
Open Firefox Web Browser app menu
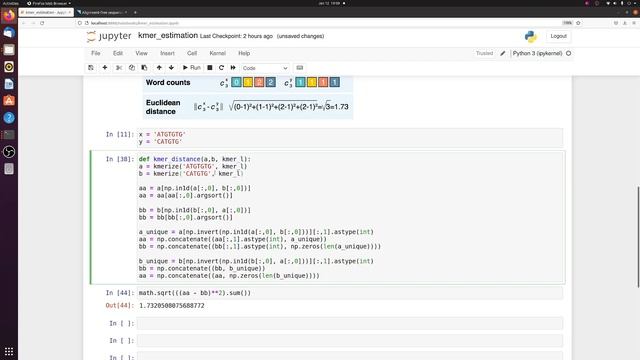click(49, 3)
